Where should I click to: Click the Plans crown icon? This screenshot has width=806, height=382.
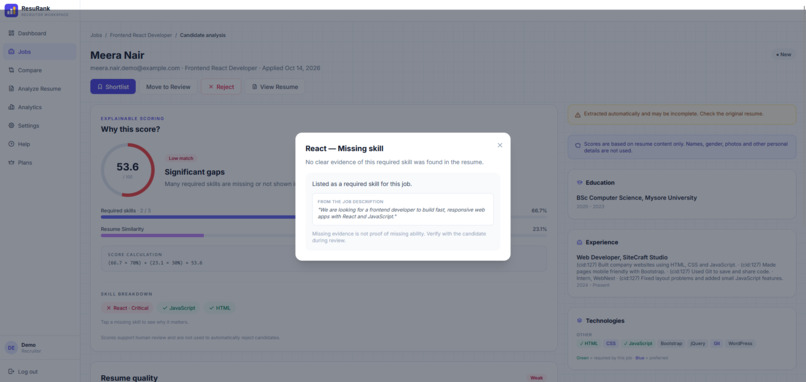pyautogui.click(x=11, y=163)
